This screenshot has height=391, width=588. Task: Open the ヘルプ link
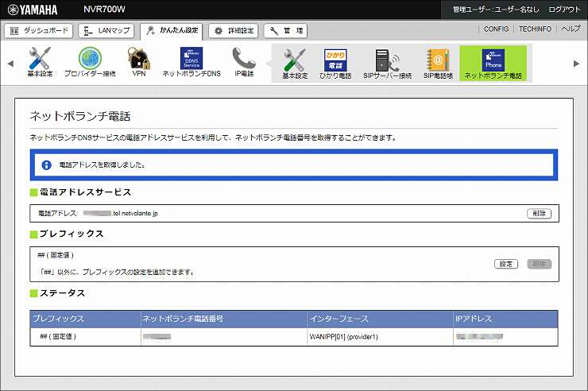click(571, 29)
